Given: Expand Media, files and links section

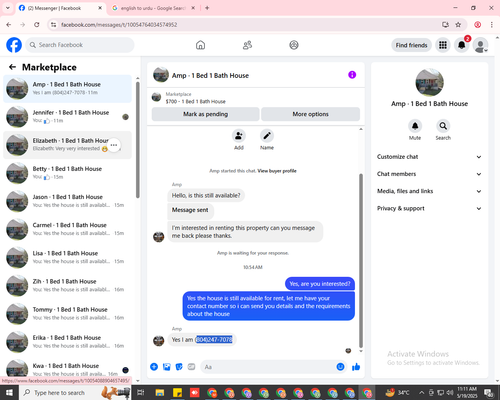Looking at the screenshot, I should [x=429, y=191].
